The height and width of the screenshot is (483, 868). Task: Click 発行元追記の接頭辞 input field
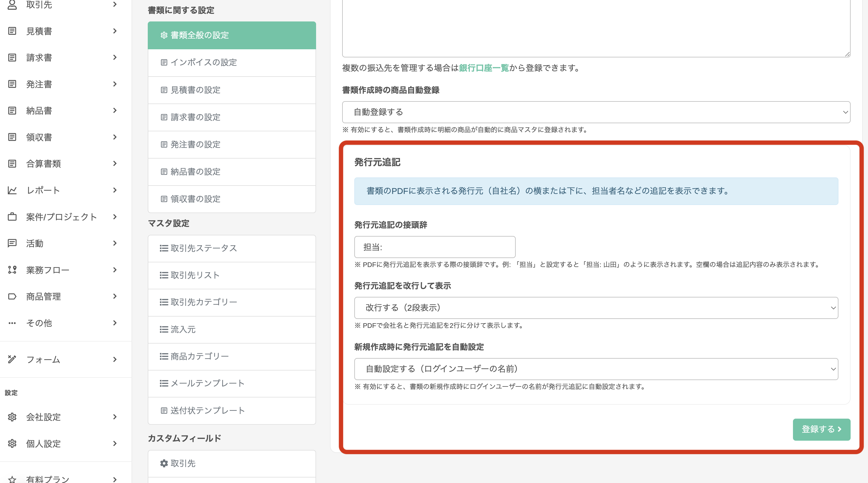[435, 247]
